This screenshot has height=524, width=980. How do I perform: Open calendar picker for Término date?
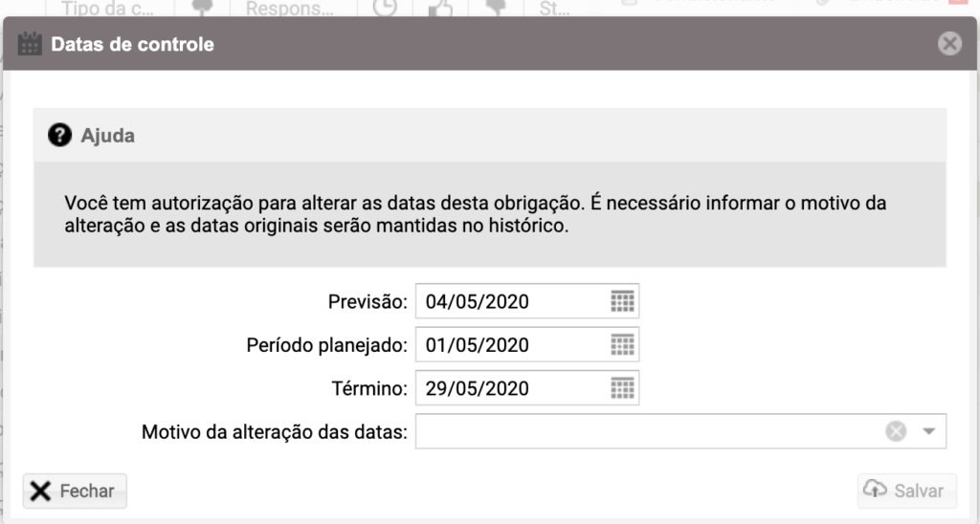pyautogui.click(x=622, y=388)
